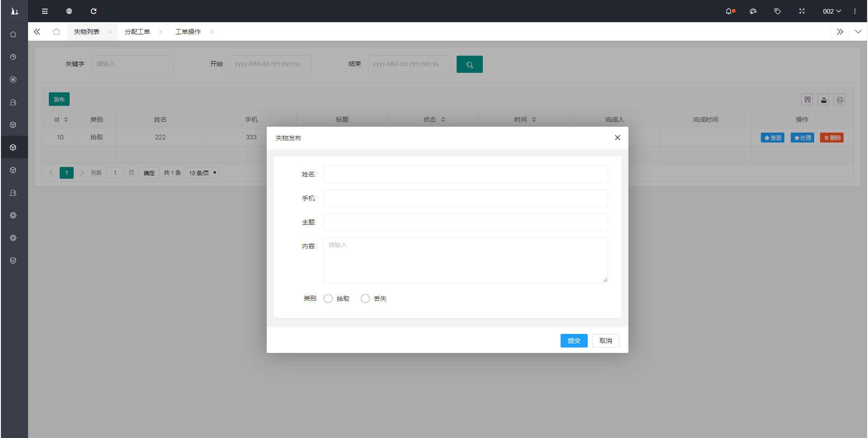
Task: Switch to the 分配工单 tab
Action: tap(137, 32)
